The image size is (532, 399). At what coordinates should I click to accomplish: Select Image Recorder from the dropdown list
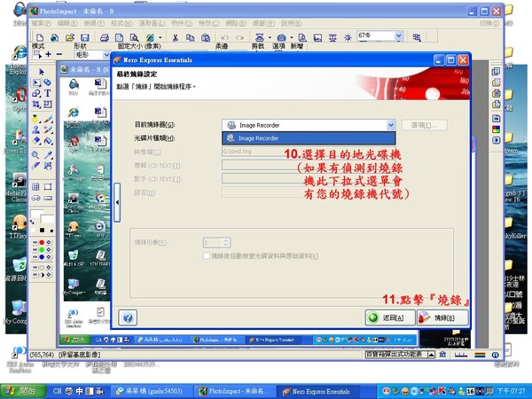[309, 138]
